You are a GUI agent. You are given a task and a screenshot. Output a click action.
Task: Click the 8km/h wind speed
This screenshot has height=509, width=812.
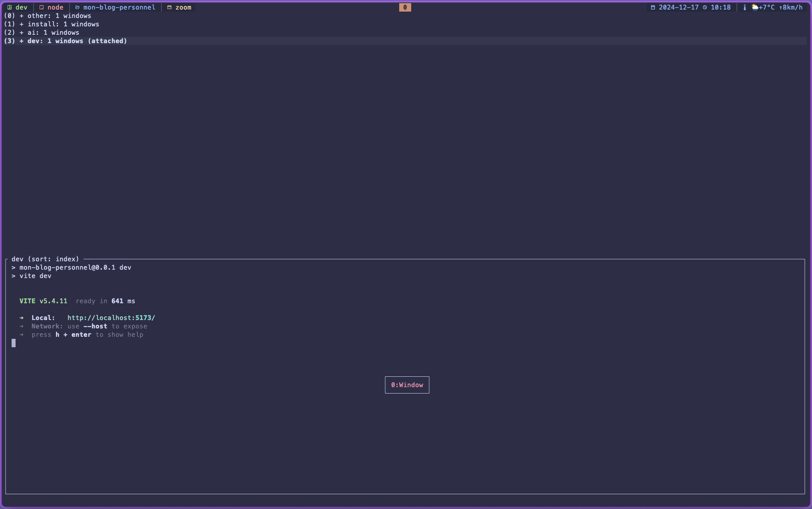793,7
